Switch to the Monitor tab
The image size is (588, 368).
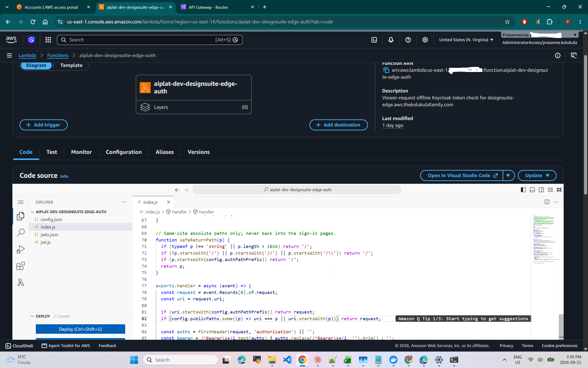[x=81, y=152]
